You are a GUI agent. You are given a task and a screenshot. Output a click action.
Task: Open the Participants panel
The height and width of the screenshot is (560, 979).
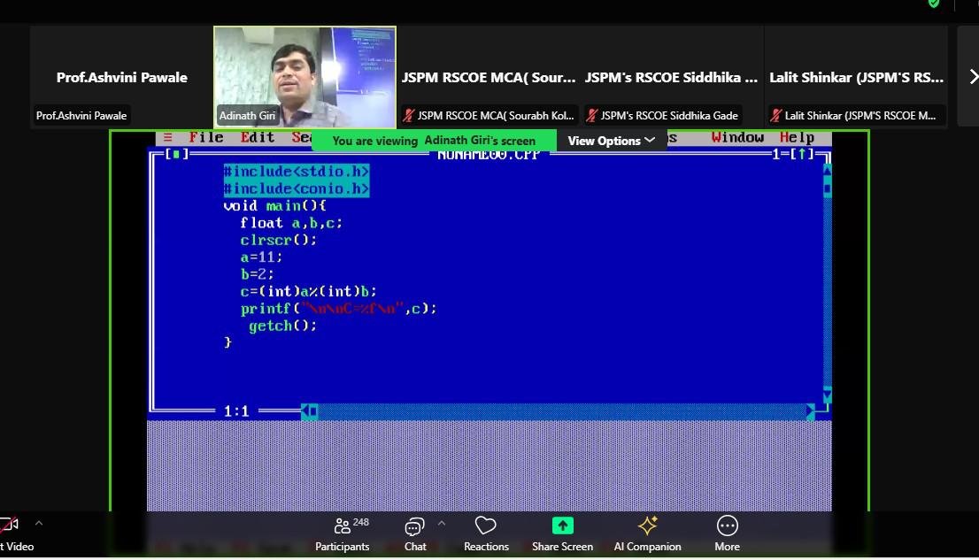343,534
